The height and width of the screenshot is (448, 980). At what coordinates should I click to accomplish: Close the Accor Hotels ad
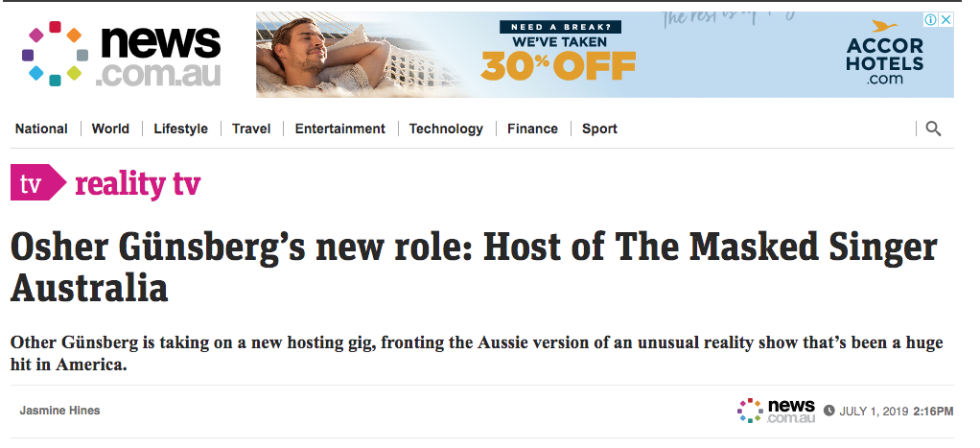click(x=946, y=19)
